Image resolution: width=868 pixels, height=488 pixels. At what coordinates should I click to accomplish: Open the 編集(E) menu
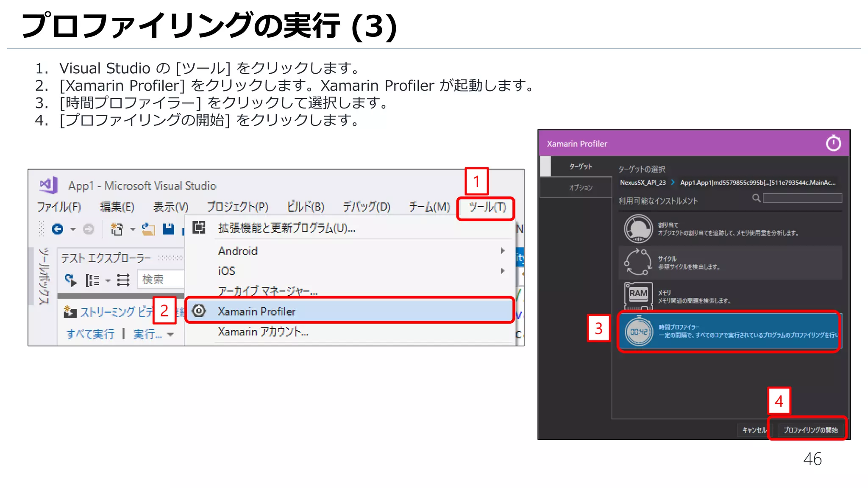(117, 207)
